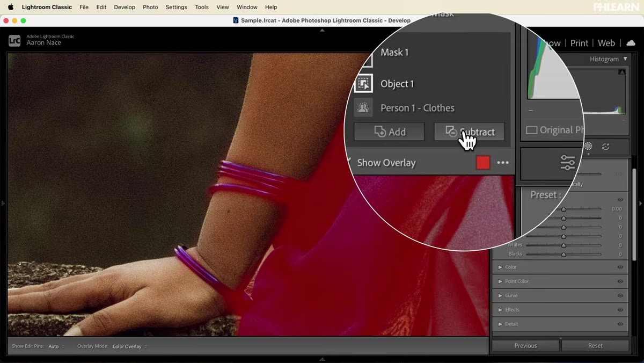Click the document icon in title bar

coord(236,20)
